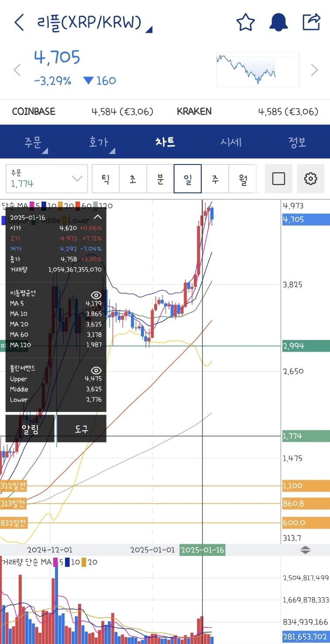Image resolution: width=330 pixels, height=644 pixels.
Task: Tap the Lower 2,776 band value
Action: 93,400
